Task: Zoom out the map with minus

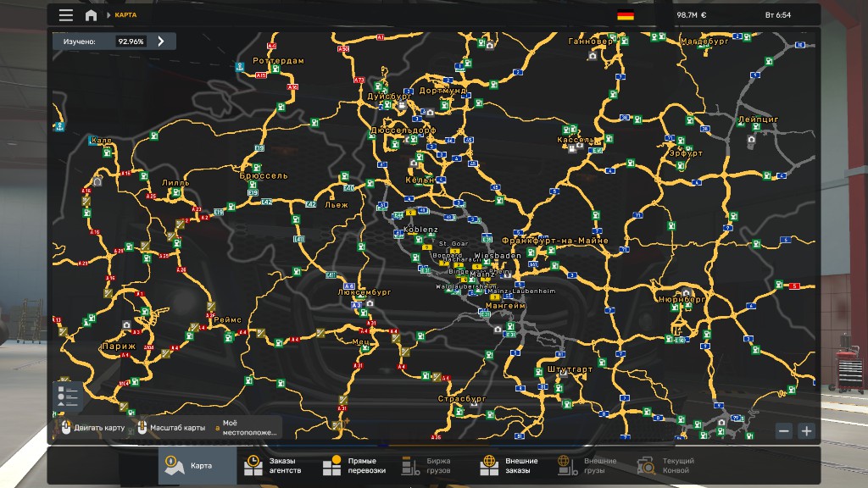Action: pyautogui.click(x=784, y=431)
